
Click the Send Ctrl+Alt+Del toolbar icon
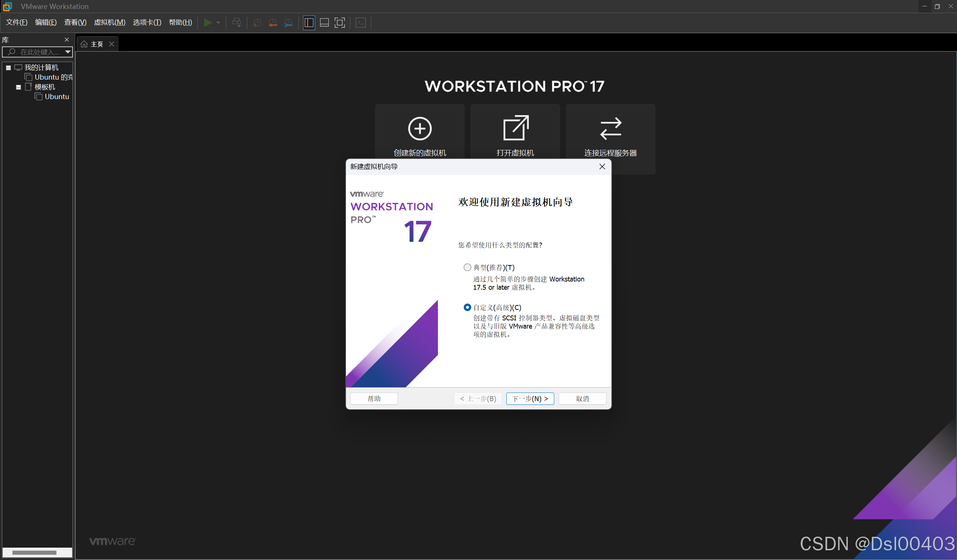click(236, 23)
